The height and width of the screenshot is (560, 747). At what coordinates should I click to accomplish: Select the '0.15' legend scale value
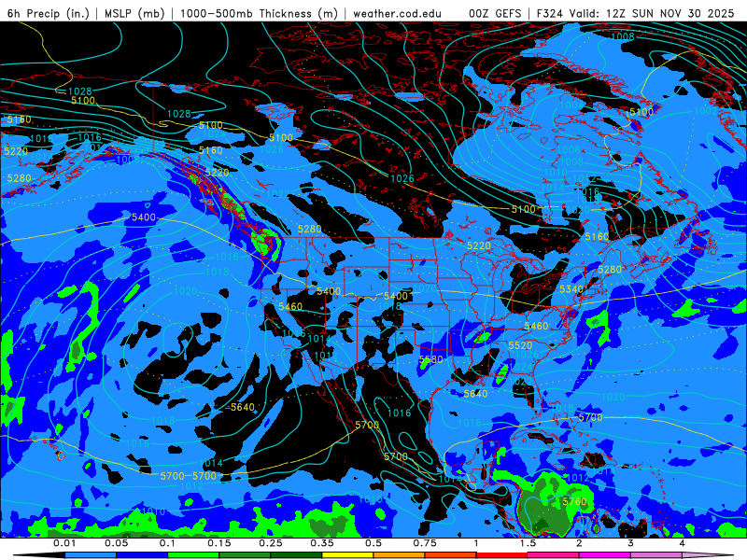click(219, 543)
